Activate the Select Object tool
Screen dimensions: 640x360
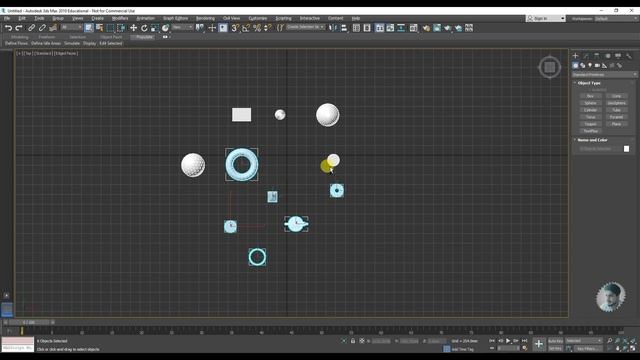click(x=89, y=28)
